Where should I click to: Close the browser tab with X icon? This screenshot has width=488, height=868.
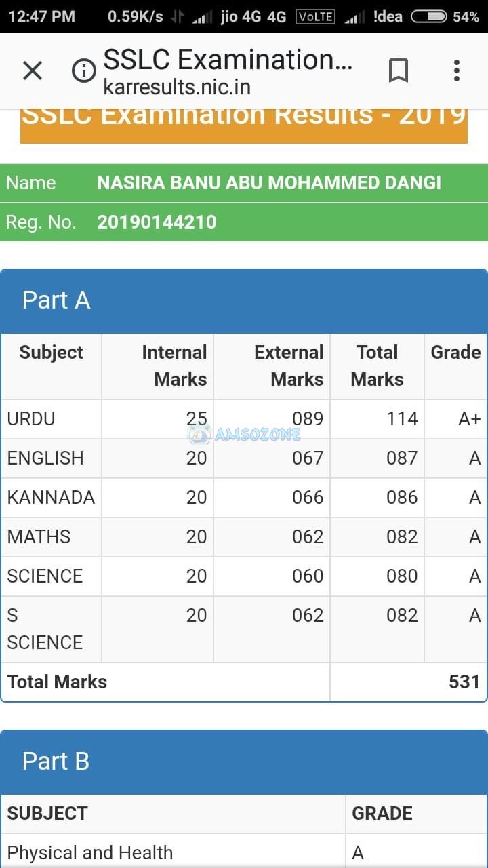click(x=33, y=70)
